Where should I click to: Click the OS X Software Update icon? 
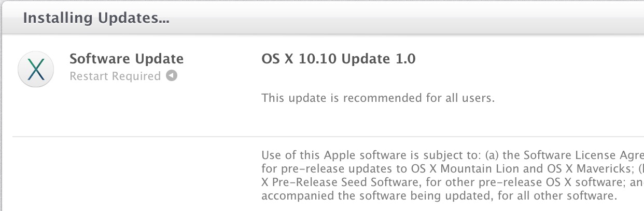pyautogui.click(x=37, y=69)
